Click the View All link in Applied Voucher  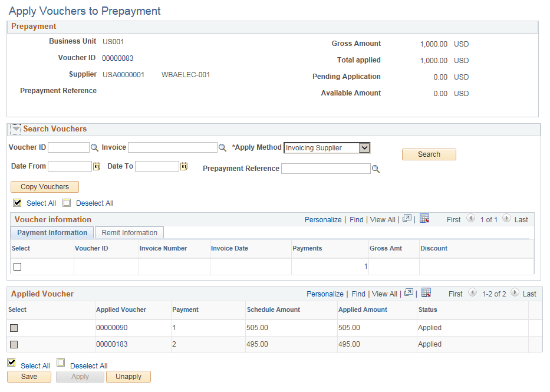[384, 294]
